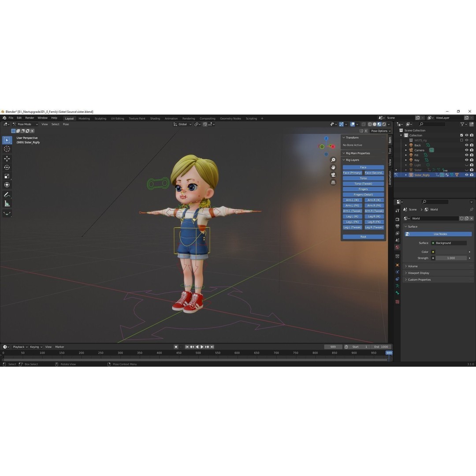Image resolution: width=476 pixels, height=476 pixels.
Task: Open the View Layer properties tab icon
Action: point(398,233)
